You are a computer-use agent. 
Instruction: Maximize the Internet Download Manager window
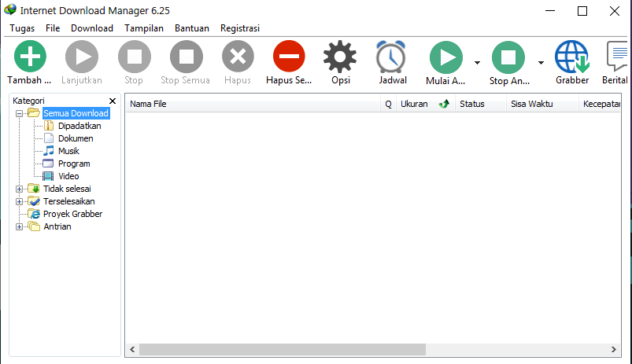point(582,11)
